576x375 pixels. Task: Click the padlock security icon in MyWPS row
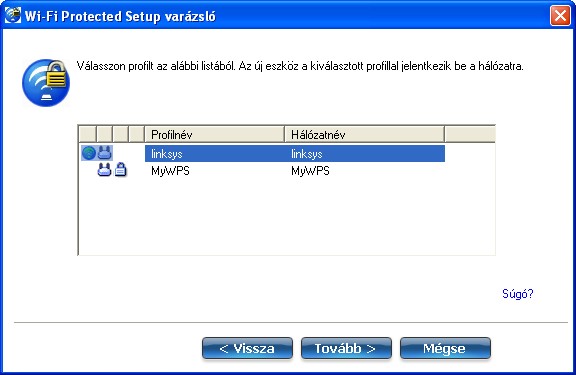[120, 170]
